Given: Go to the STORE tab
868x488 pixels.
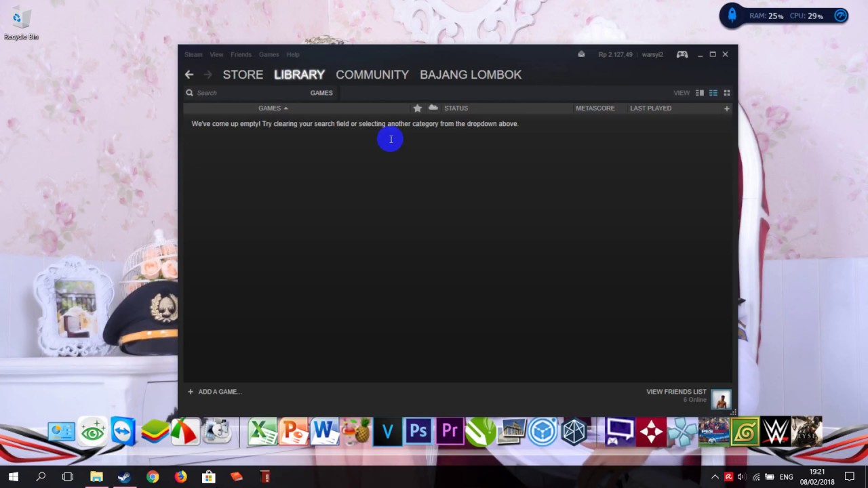Looking at the screenshot, I should [243, 75].
